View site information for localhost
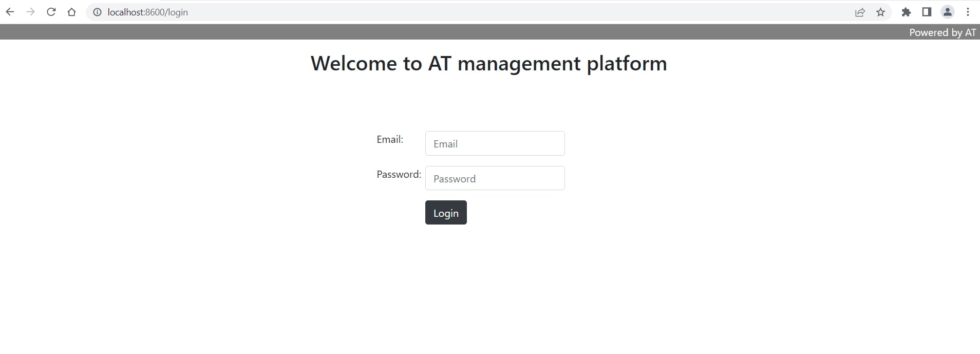Viewport: 980px width, 354px height. 97,12
